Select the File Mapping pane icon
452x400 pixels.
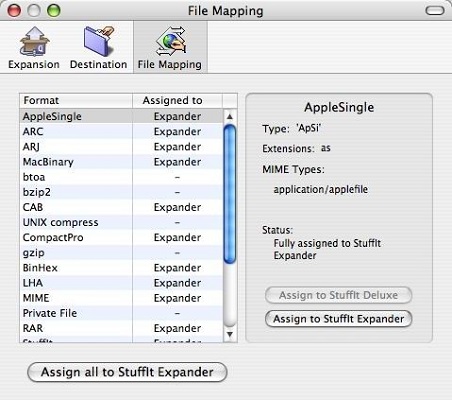point(170,47)
